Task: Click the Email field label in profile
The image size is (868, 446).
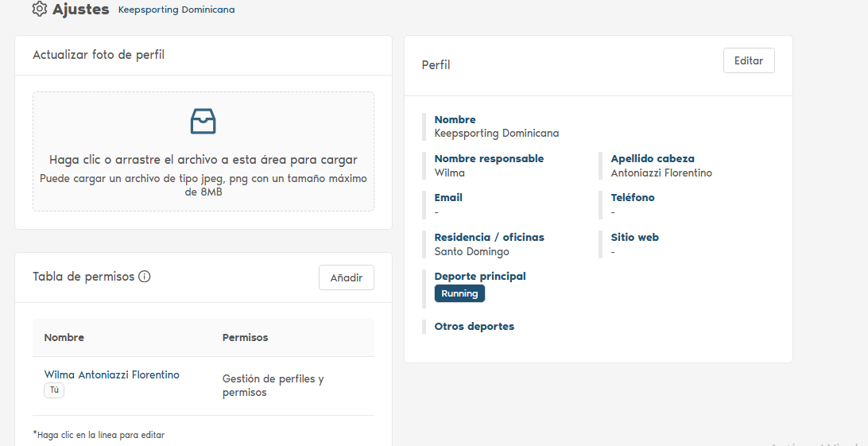Action: [448, 197]
